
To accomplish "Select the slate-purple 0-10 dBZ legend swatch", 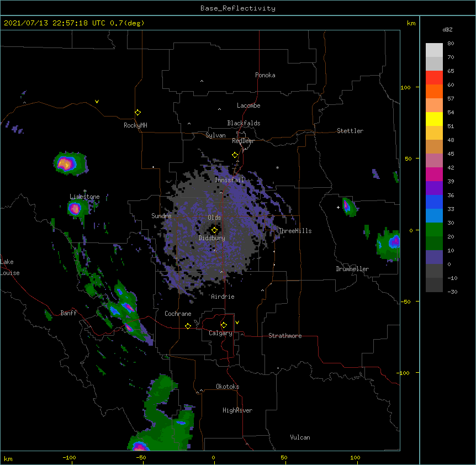I will (x=434, y=257).
